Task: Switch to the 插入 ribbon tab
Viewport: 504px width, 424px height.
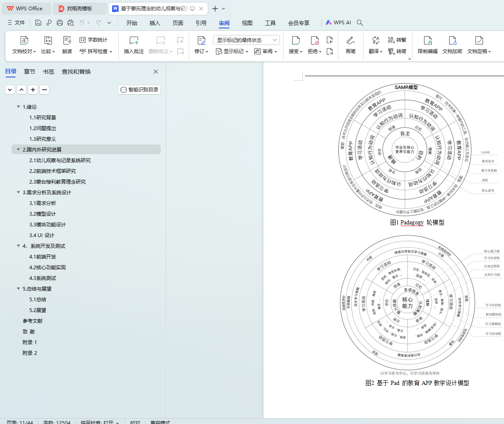Action: (x=155, y=23)
